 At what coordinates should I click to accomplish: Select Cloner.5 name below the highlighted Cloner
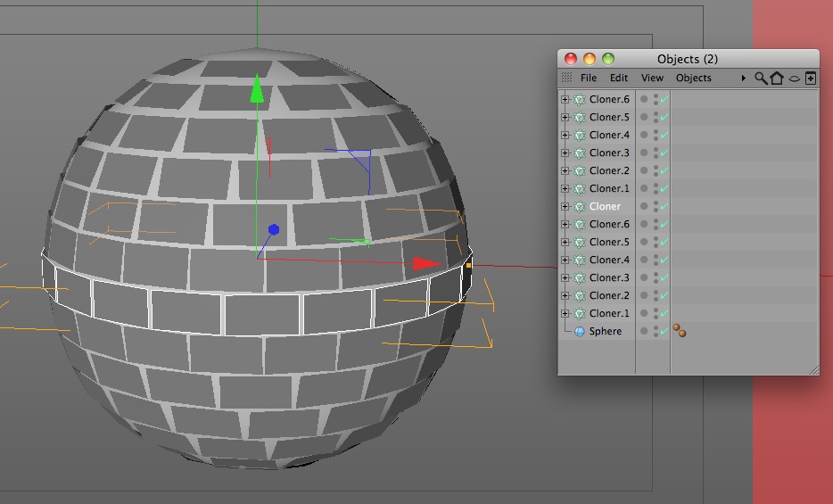pos(609,242)
